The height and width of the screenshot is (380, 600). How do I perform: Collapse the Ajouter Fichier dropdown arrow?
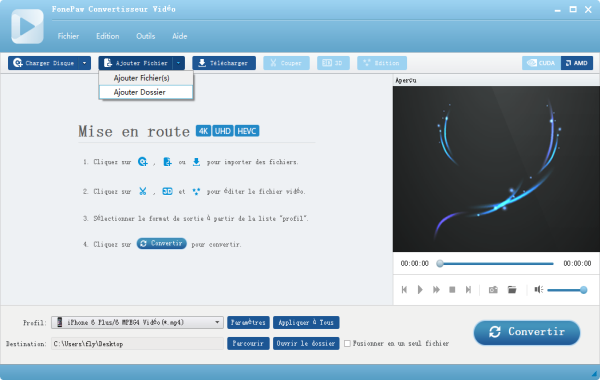(x=179, y=63)
